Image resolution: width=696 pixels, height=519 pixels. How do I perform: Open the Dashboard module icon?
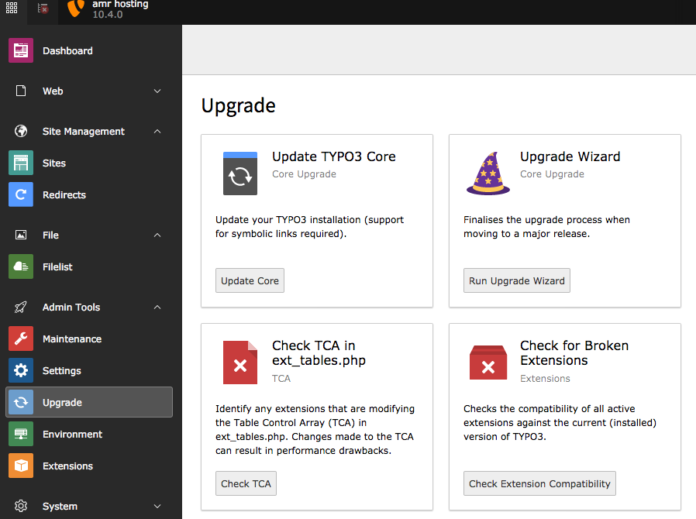[21, 51]
